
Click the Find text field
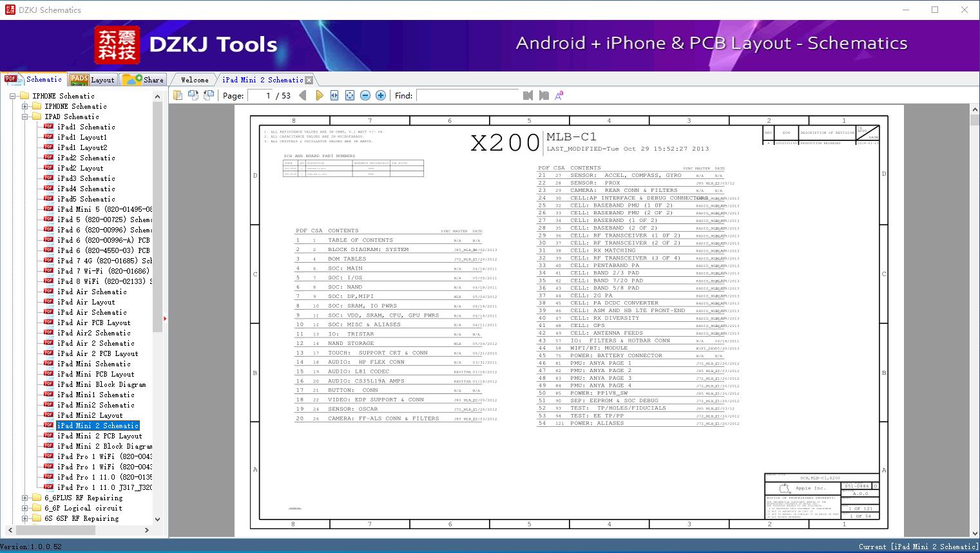coord(467,95)
